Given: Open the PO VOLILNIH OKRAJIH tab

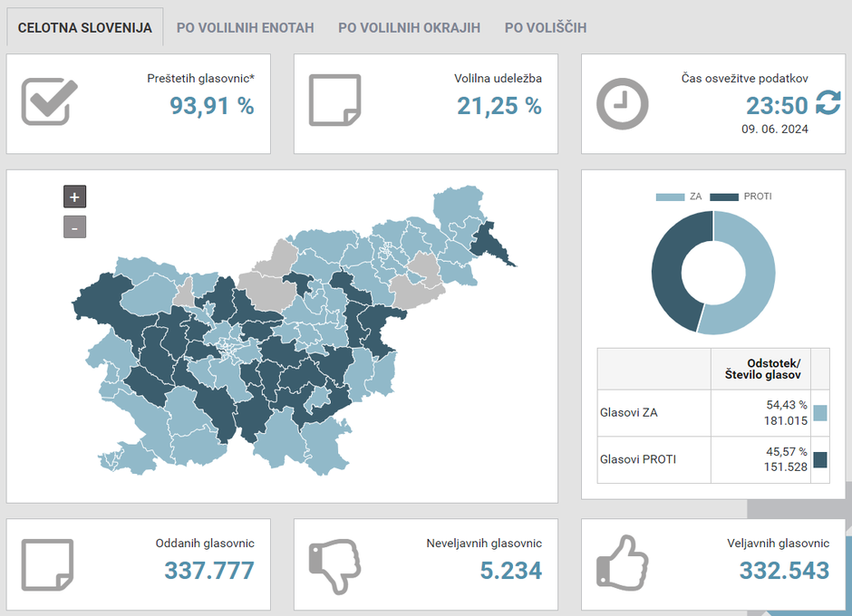Looking at the screenshot, I should pos(409,27).
